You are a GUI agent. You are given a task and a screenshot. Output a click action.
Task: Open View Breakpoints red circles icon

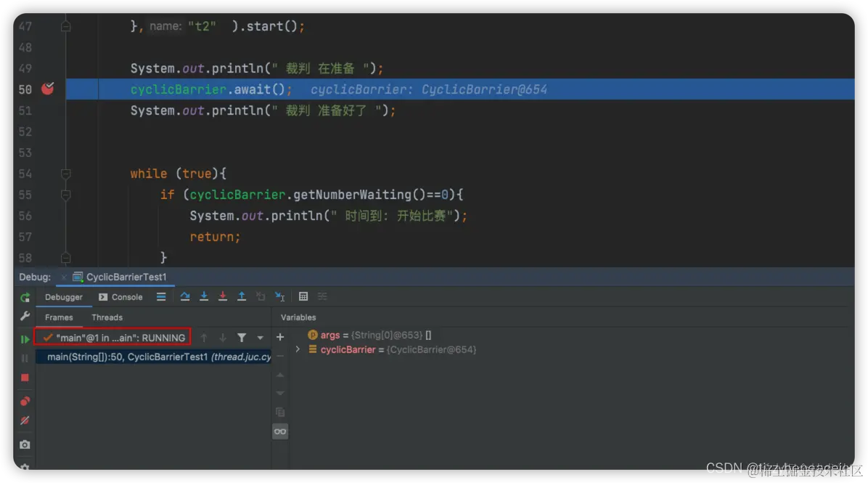pyautogui.click(x=25, y=401)
